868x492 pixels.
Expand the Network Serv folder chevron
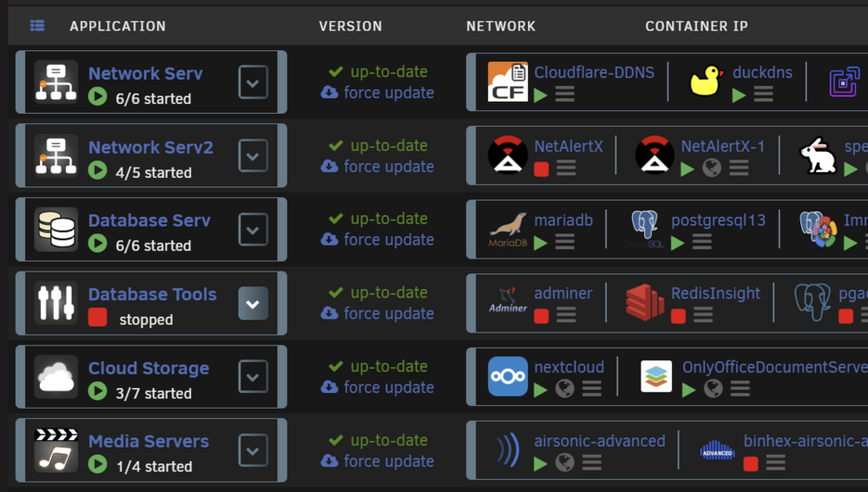253,82
